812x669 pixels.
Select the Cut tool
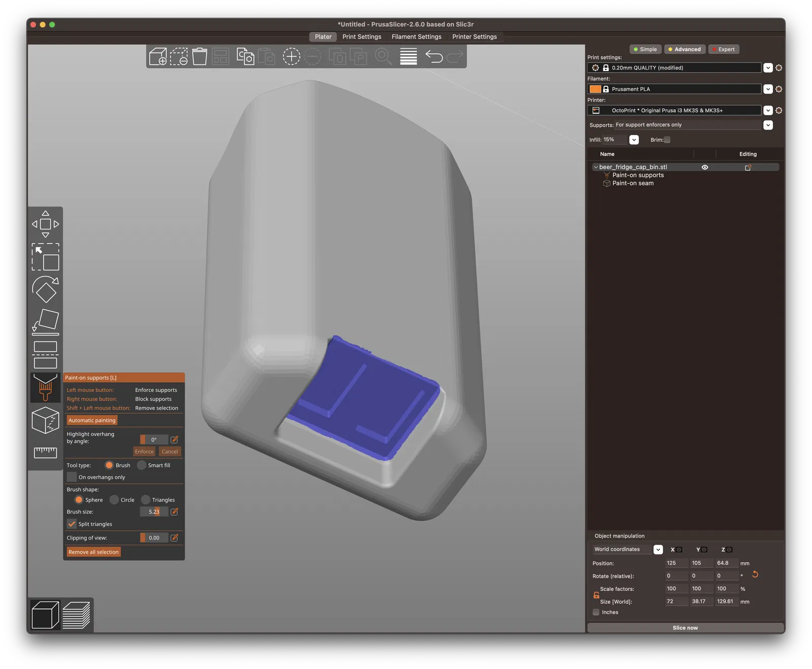point(45,355)
